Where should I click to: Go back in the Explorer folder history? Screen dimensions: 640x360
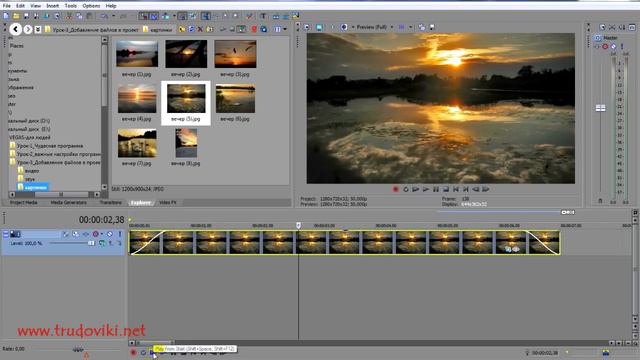[16, 29]
